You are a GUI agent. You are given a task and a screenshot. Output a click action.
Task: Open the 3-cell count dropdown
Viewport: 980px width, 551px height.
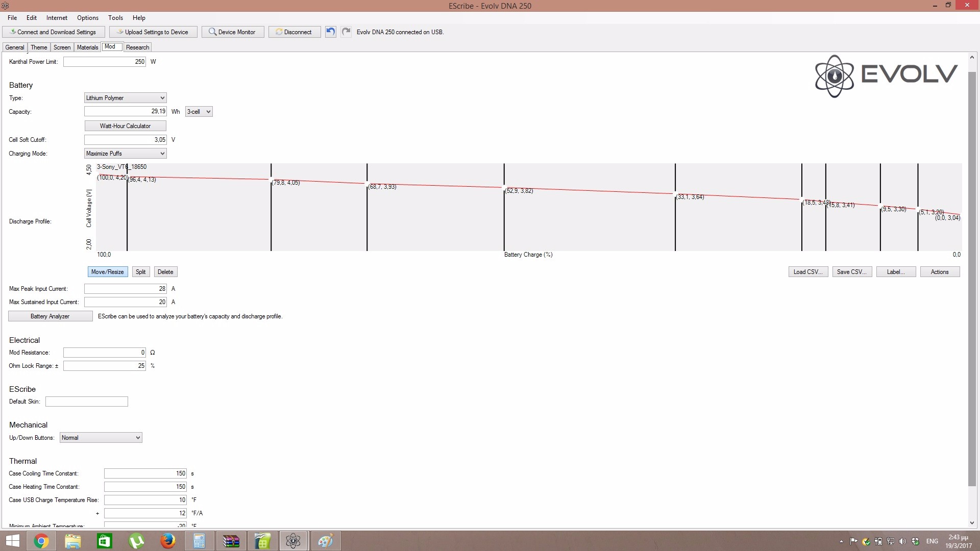coord(199,112)
